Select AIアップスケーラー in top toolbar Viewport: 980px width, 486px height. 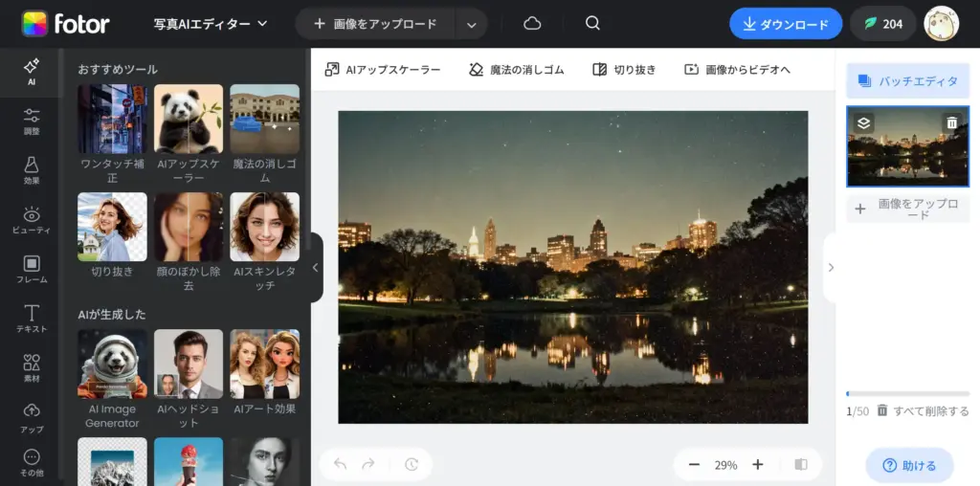pos(383,69)
